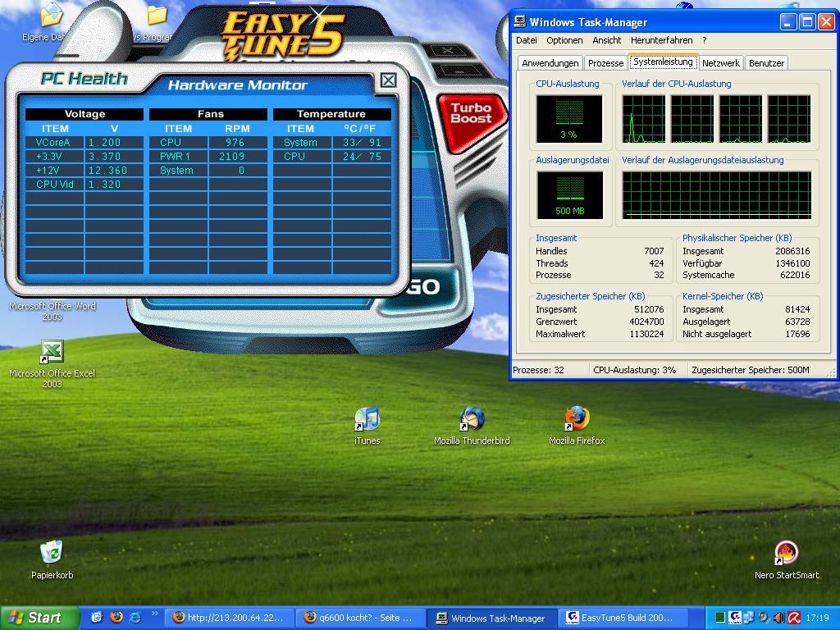
Task: Select the Mozilla Thunderbird desktop shortcut
Action: [472, 419]
